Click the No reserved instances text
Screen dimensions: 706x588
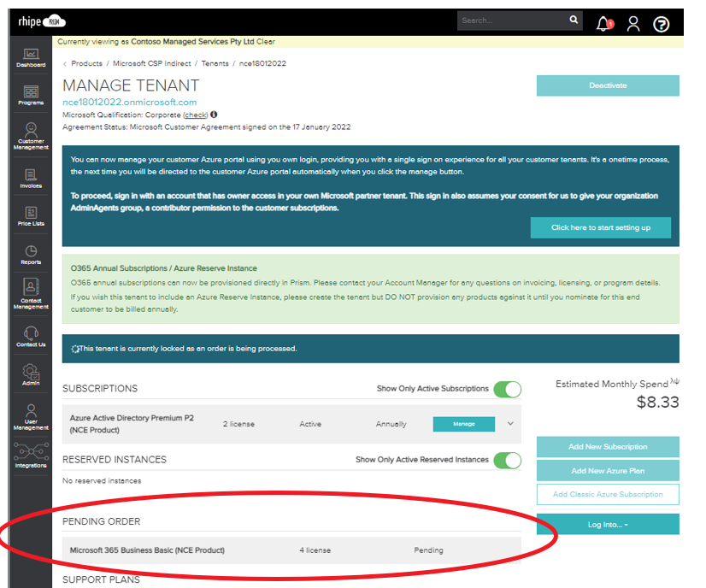102,481
